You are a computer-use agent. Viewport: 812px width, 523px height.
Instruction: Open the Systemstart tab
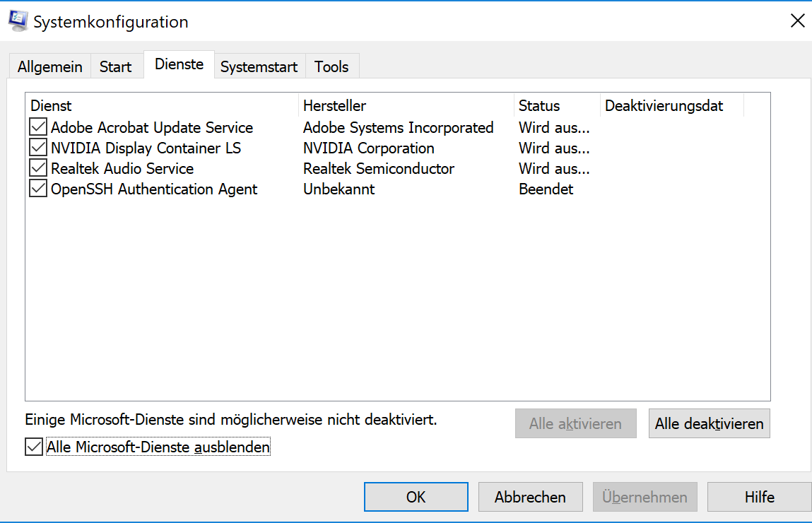pos(259,66)
